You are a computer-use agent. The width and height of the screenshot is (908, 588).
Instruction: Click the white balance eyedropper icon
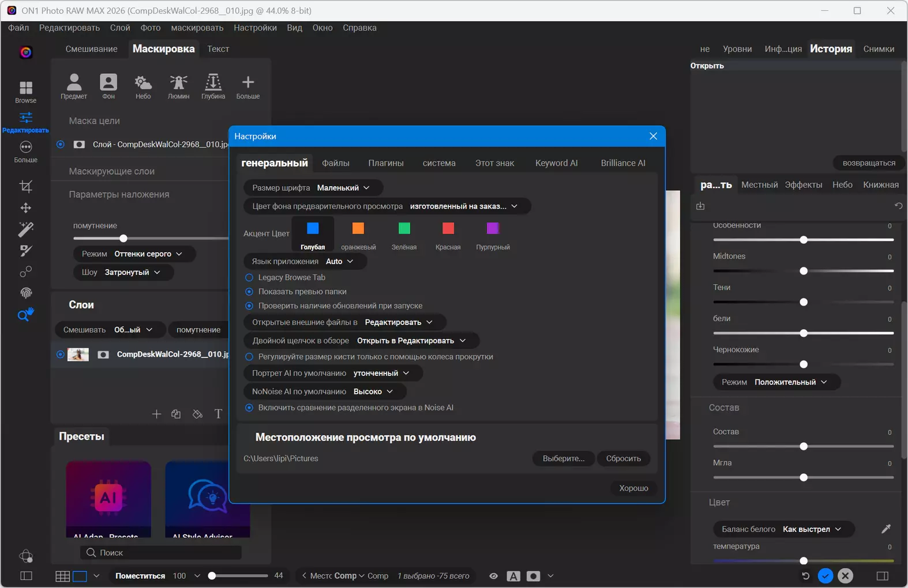coord(886,529)
